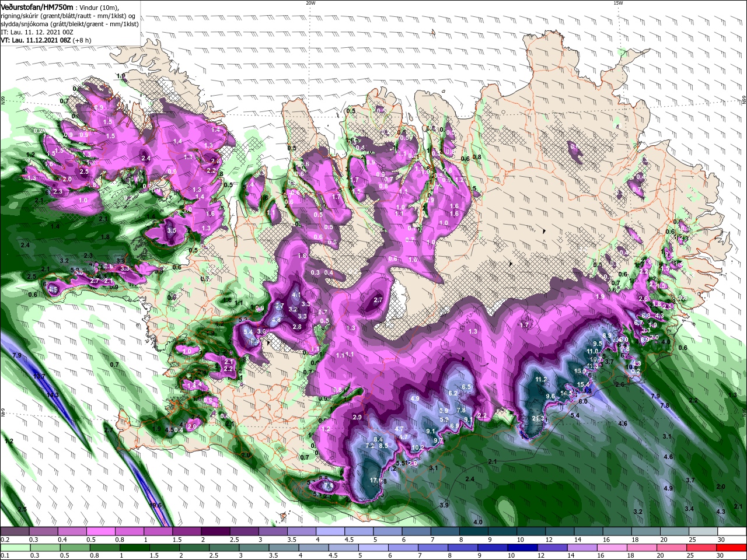
Task: Click the 14.3 value in the western blue band
Action: [x=53, y=395]
